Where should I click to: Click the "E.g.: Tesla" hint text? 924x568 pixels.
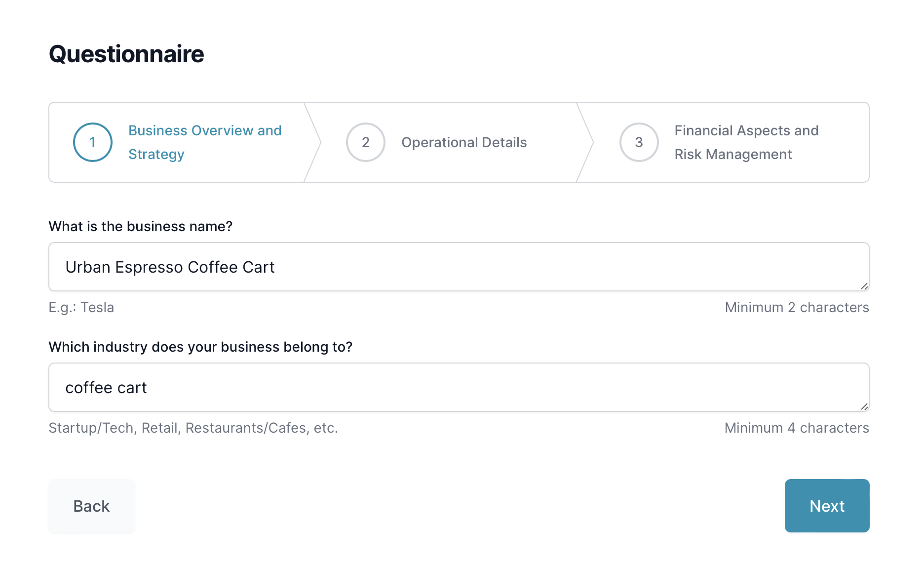81,307
